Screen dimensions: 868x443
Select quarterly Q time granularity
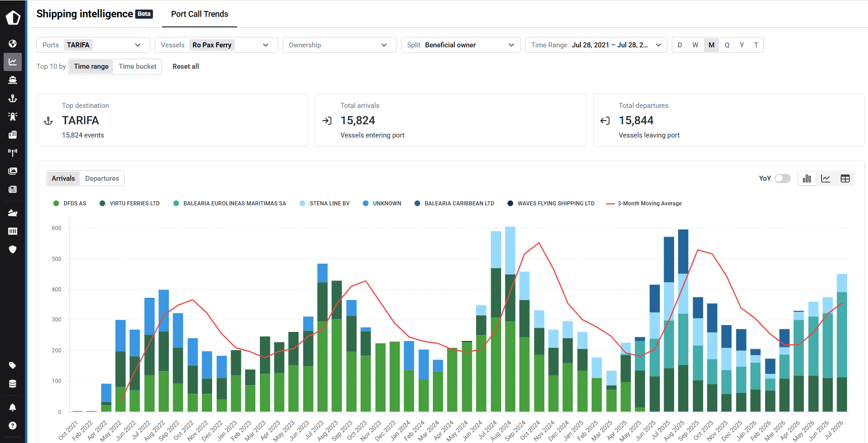727,45
